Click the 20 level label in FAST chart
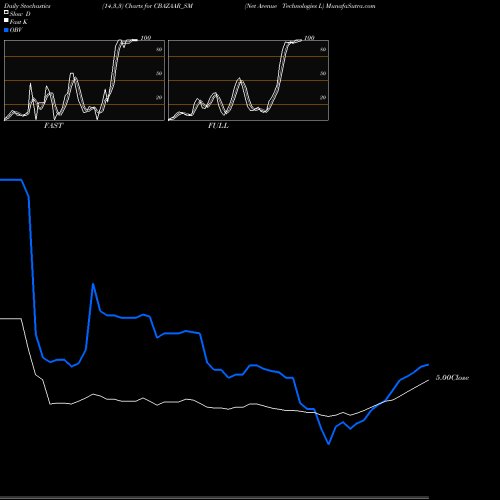 click(x=159, y=97)
